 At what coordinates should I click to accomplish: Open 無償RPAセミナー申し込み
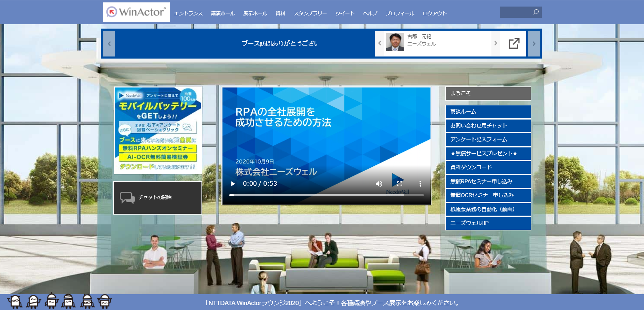(488, 181)
